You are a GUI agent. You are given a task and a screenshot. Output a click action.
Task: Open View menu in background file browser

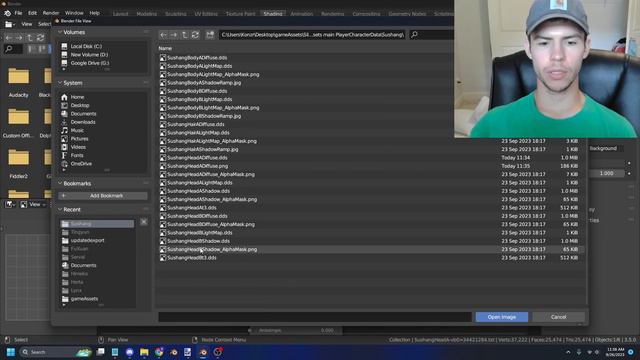point(27,24)
